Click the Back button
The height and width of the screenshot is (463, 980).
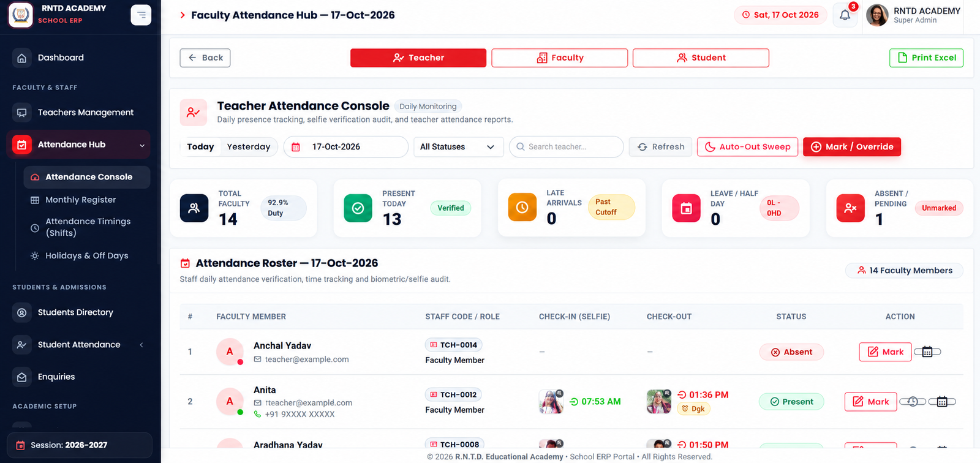click(x=205, y=58)
